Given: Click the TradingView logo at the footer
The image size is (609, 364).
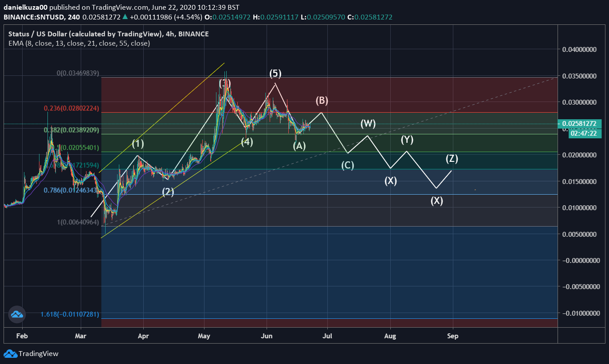Looking at the screenshot, I should [x=31, y=354].
